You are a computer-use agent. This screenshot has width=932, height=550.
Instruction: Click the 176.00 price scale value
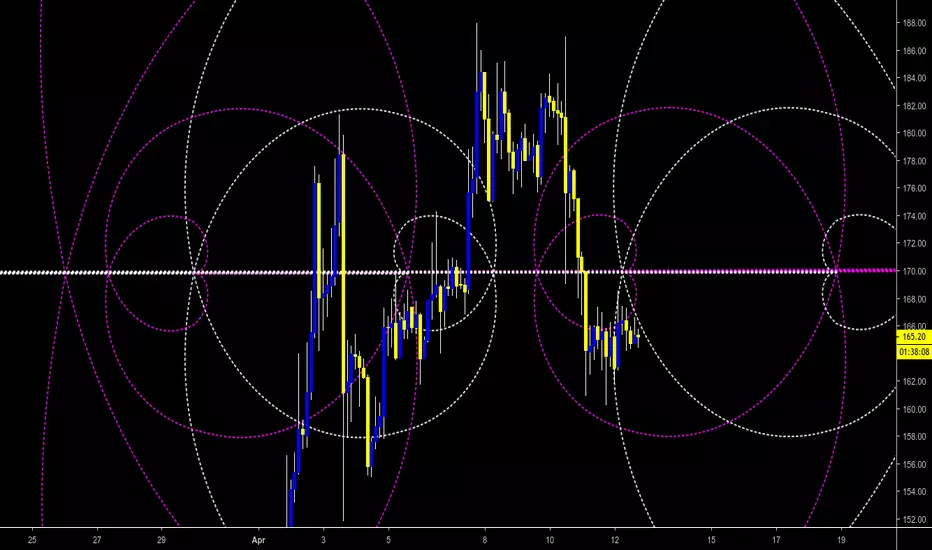(x=914, y=188)
